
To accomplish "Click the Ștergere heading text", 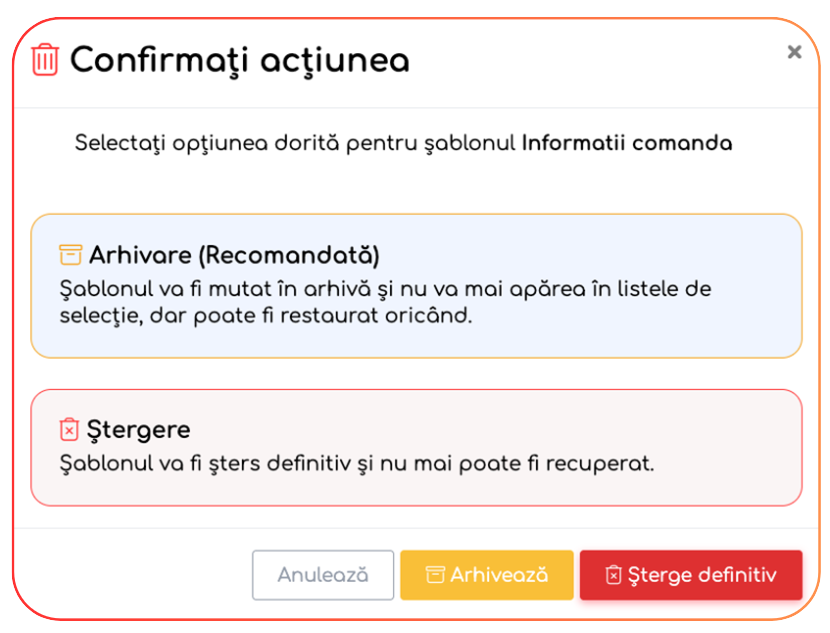I will [x=139, y=430].
